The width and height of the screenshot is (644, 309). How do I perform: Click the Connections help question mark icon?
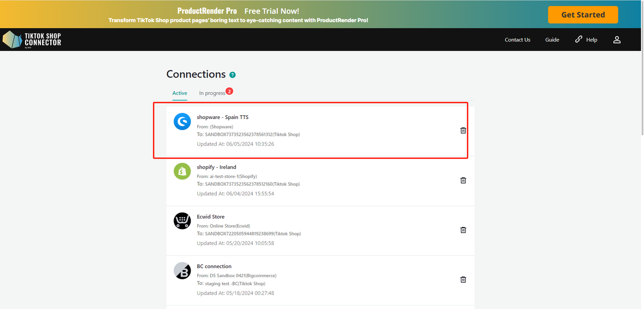232,75
